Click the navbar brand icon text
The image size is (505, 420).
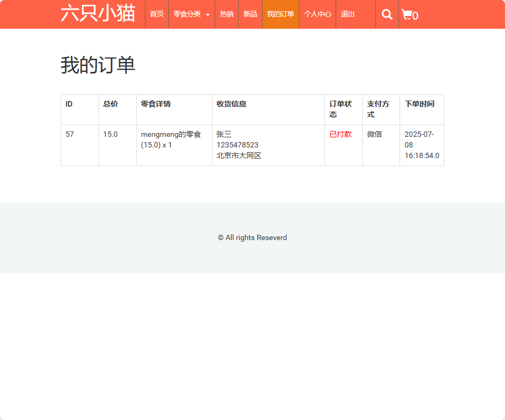[x=99, y=13]
